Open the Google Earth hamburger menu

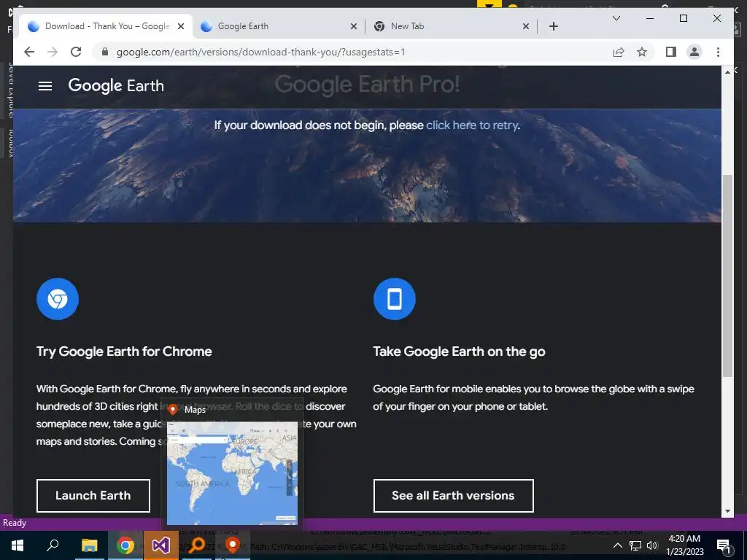click(x=45, y=86)
